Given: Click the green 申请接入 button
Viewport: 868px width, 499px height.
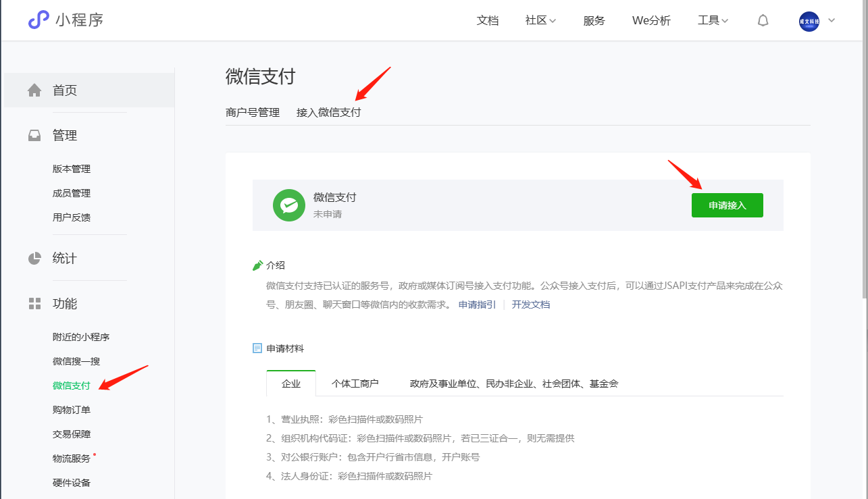Looking at the screenshot, I should point(727,205).
